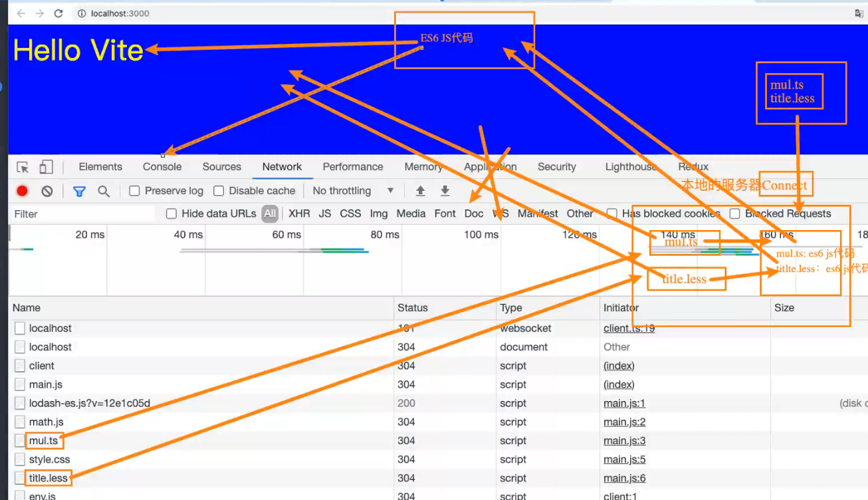This screenshot has height=500, width=868.
Task: Sort by the Name column header
Action: (x=201, y=308)
